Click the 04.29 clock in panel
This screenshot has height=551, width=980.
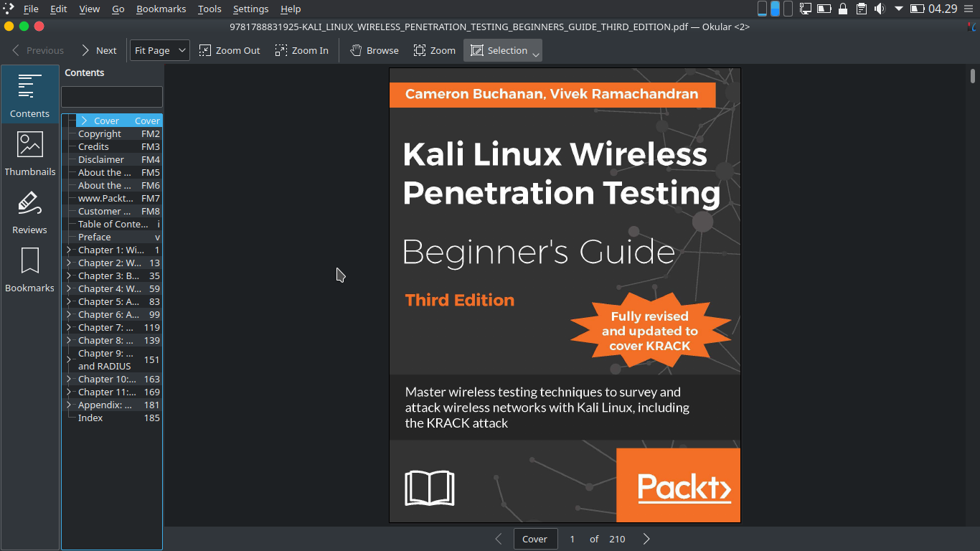943,9
